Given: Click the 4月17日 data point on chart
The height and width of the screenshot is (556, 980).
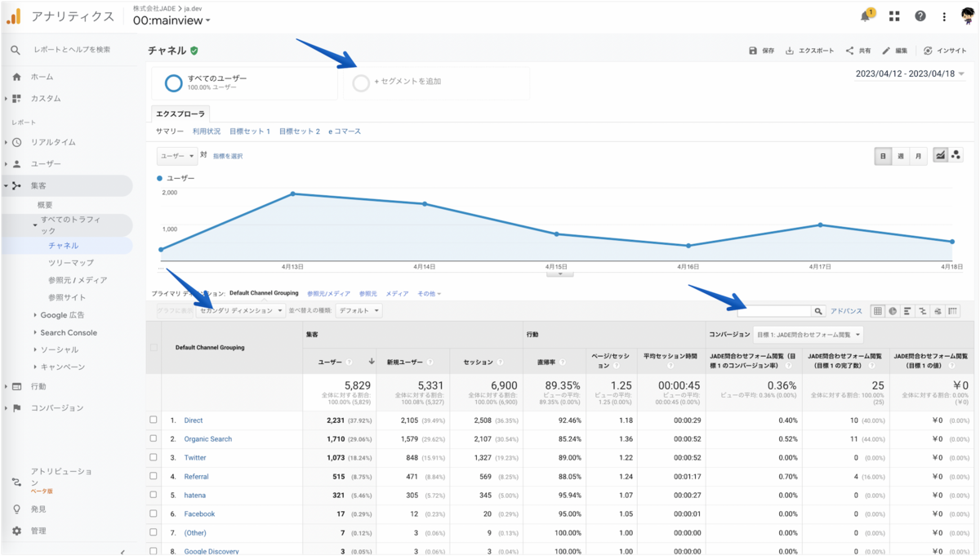Looking at the screenshot, I should (x=820, y=225).
